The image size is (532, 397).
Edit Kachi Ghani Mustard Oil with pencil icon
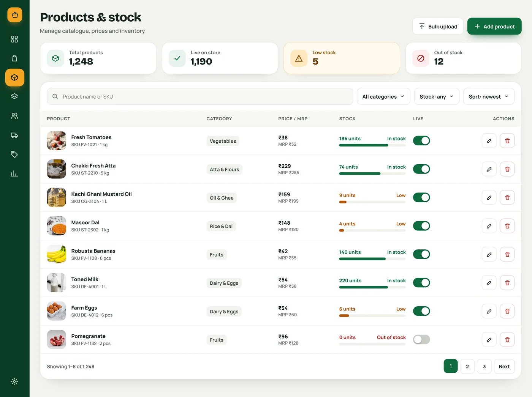[x=489, y=197]
